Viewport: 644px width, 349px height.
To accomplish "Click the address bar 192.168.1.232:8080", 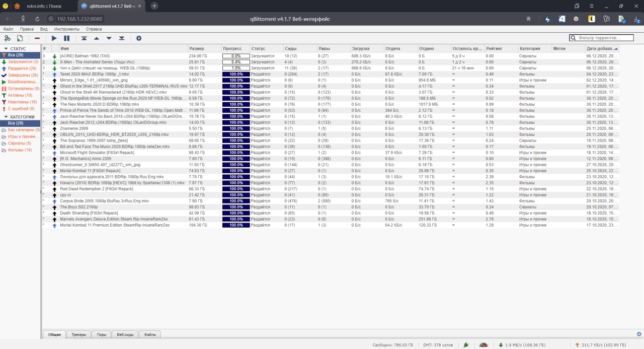I will 79,19.
